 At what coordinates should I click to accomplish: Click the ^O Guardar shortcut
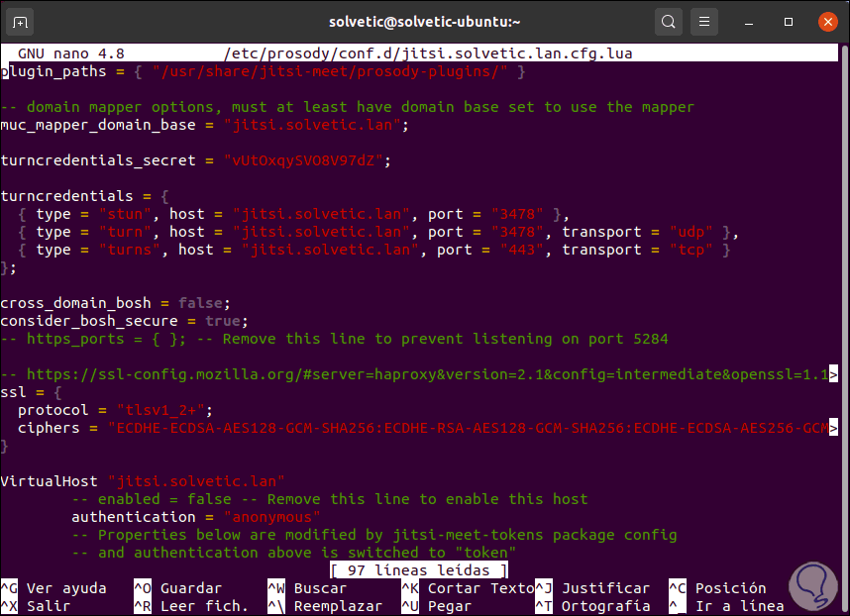177,588
